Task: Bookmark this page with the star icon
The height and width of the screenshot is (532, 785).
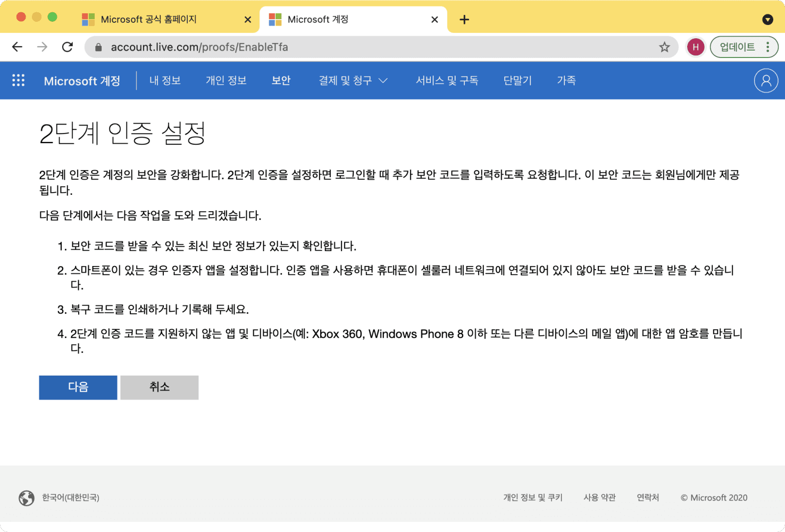Action: [x=664, y=47]
